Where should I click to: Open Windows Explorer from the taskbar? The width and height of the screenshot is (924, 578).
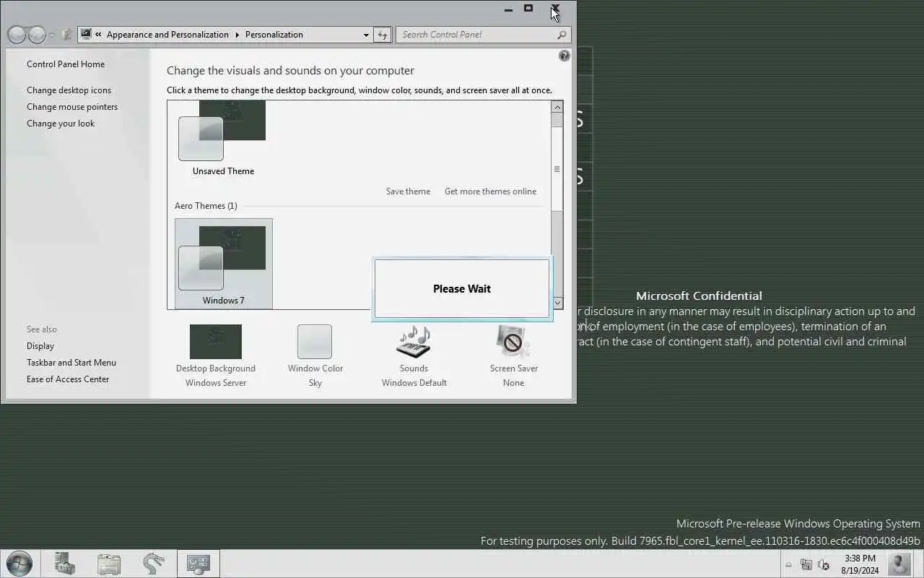click(x=109, y=564)
